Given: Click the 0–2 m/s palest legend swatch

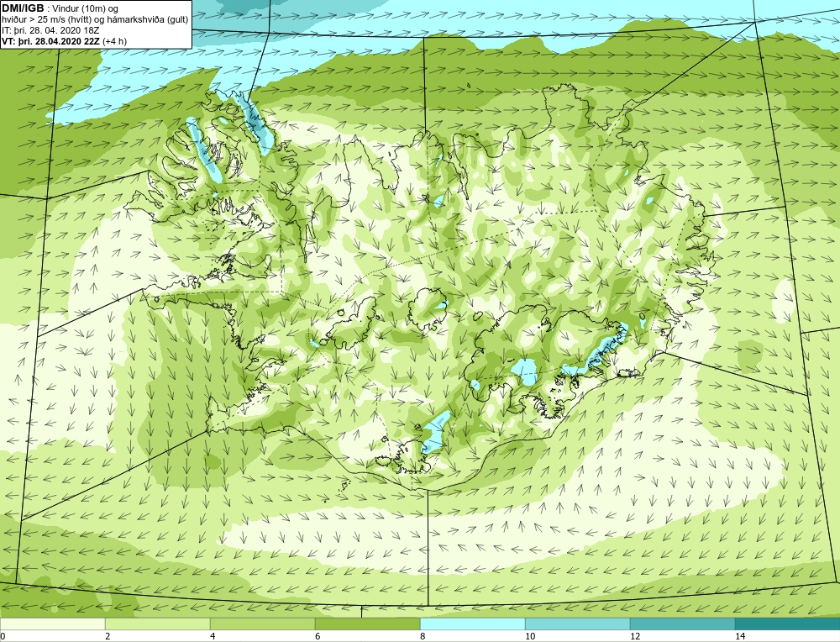Looking at the screenshot, I should (52, 624).
